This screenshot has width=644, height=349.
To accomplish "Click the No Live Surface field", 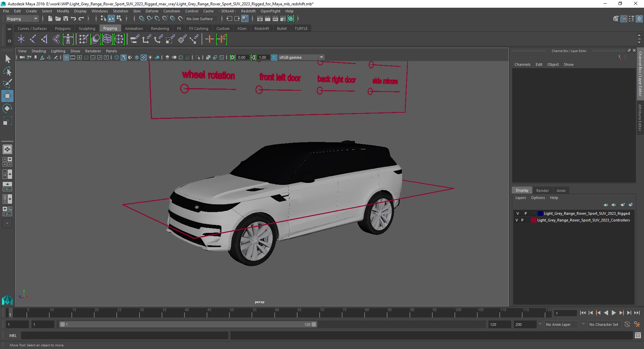I will 201,19.
